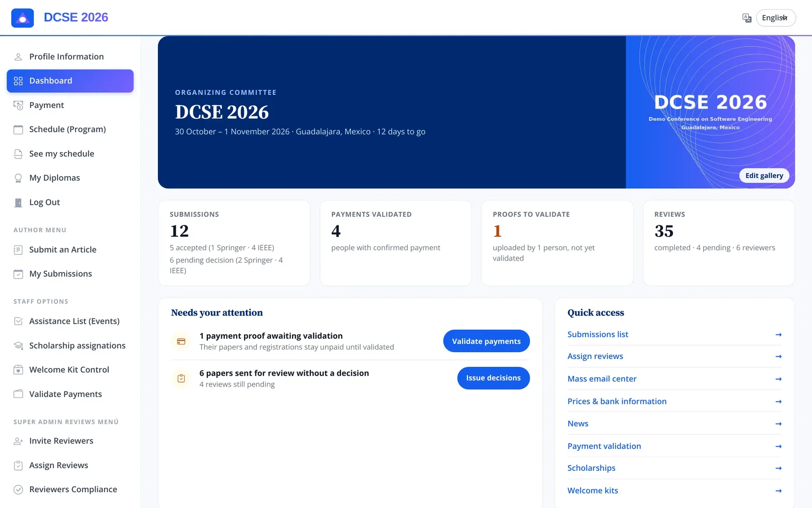The image size is (812, 508).
Task: Click the Validate Payments sidebar icon
Action: pos(18,394)
